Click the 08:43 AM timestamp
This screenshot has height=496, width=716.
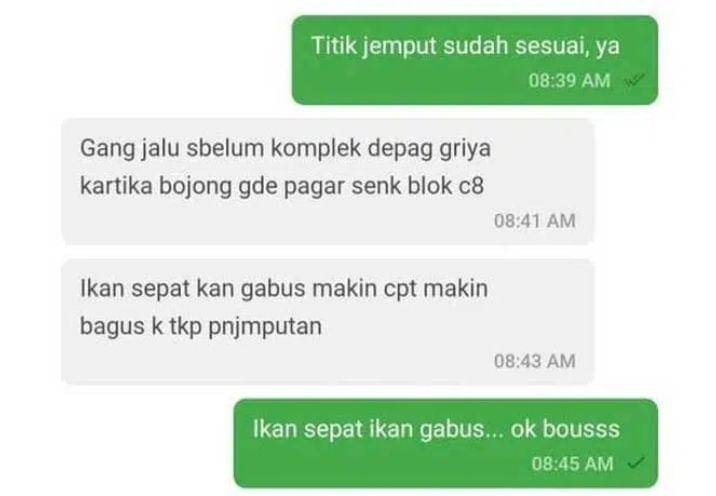[x=535, y=361]
